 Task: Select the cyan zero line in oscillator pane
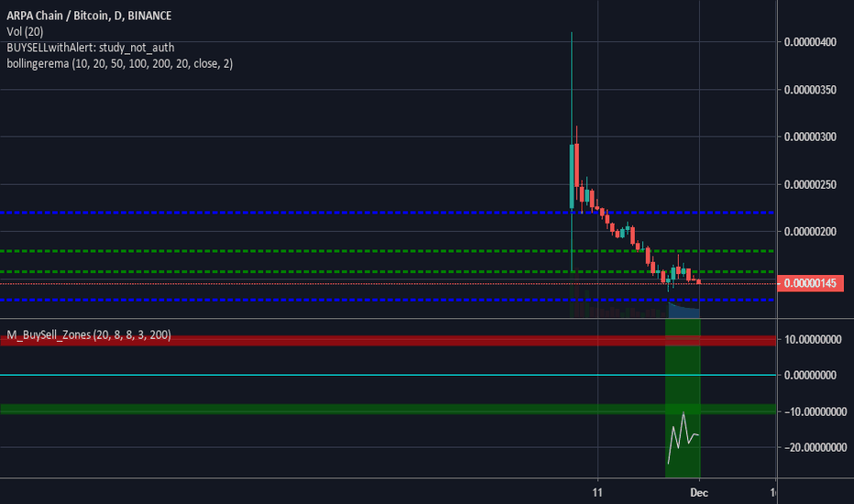(388, 375)
